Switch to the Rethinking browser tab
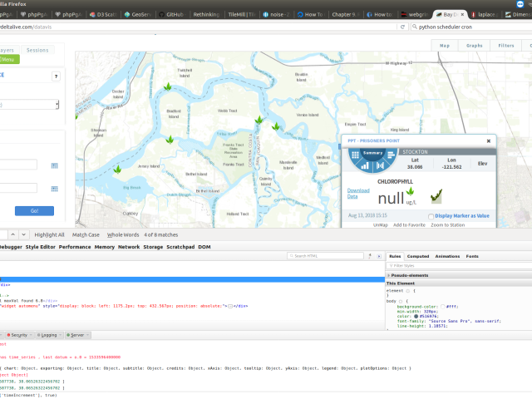The width and height of the screenshot is (532, 399). pos(206,15)
